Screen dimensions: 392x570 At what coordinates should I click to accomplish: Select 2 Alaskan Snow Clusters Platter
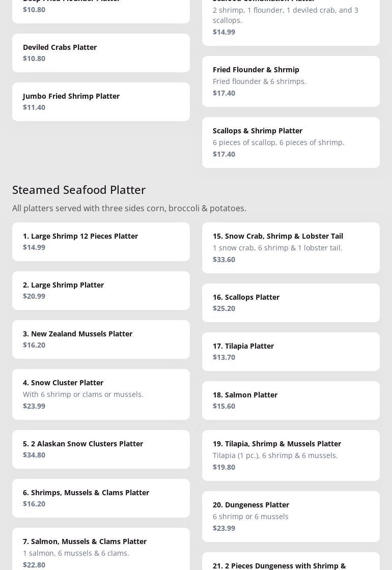101,449
